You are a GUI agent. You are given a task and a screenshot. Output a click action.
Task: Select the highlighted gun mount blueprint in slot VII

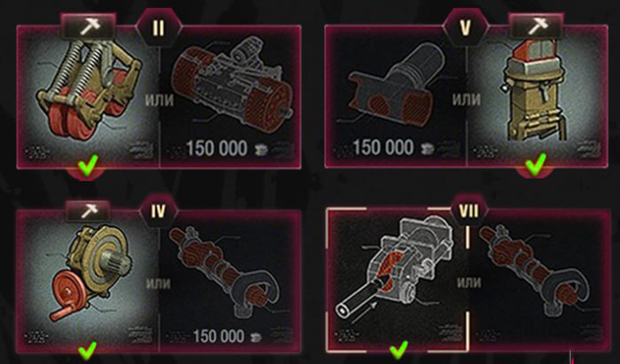click(x=398, y=279)
